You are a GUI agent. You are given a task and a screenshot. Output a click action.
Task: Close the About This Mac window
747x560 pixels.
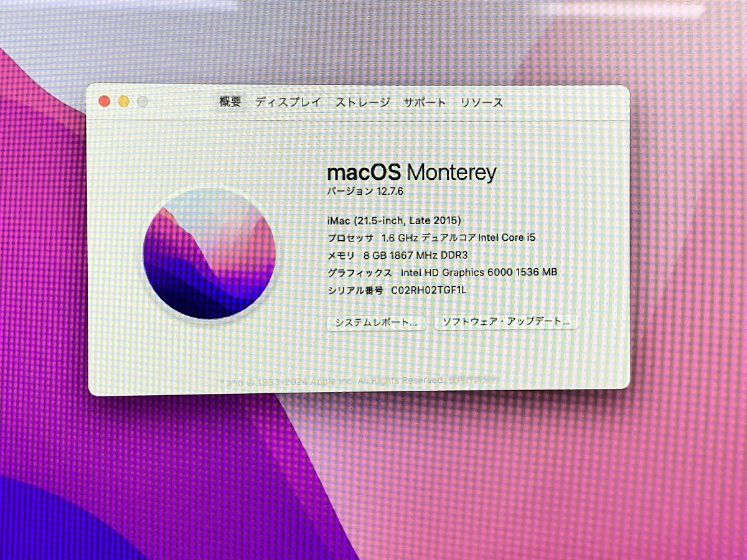[104, 101]
